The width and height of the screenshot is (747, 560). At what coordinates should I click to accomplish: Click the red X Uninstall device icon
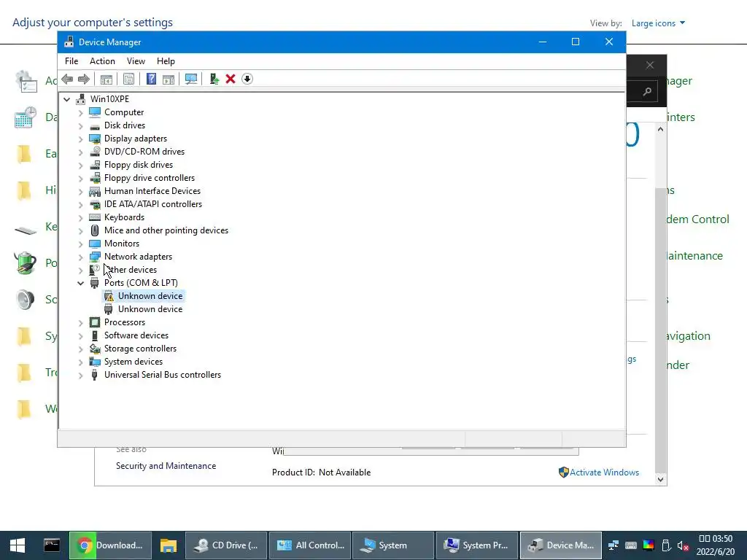231,79
